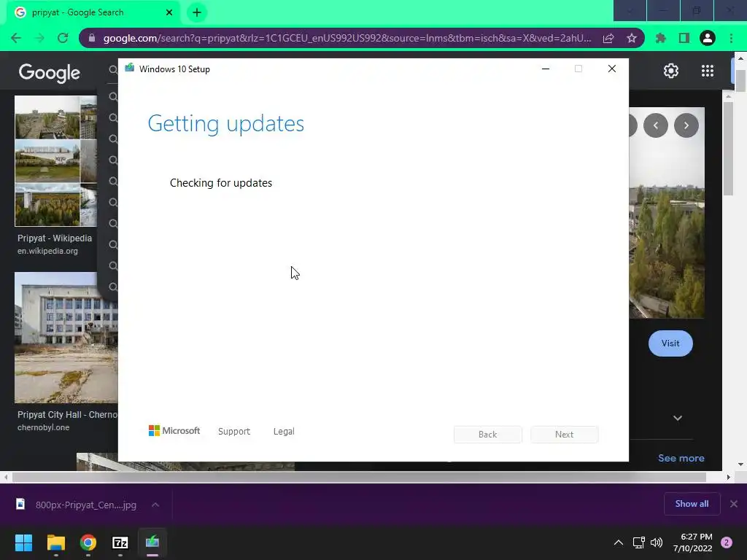
Task: Click the preview panel vertical scrollbar
Action: click(x=728, y=149)
